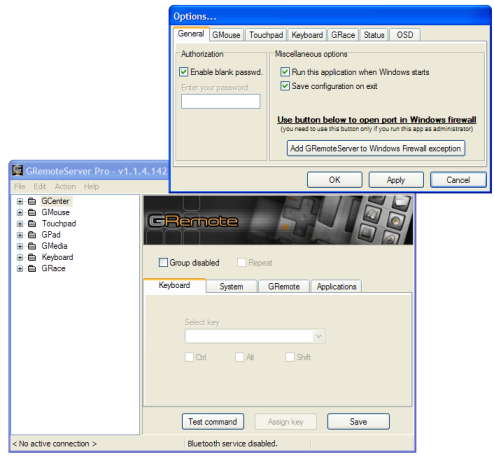494x459 pixels.
Task: Expand the GRace tree node
Action: [x=20, y=268]
